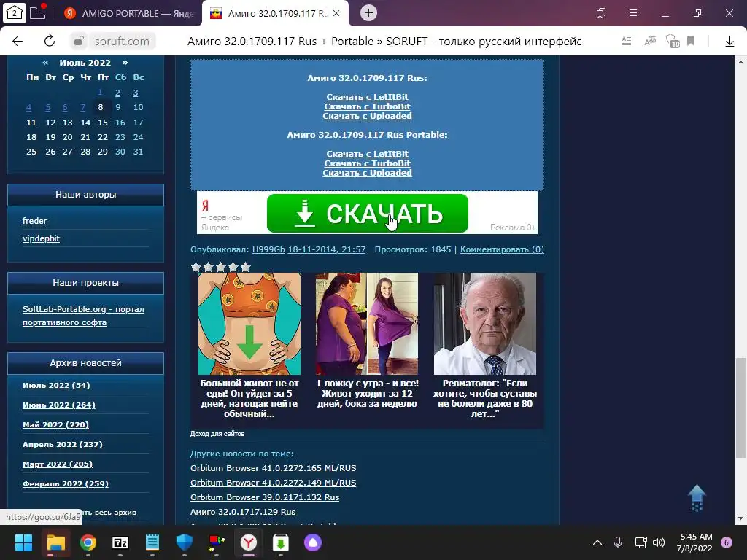Bookmark this page with the bookmark icon
This screenshot has width=747, height=560.
691,42
